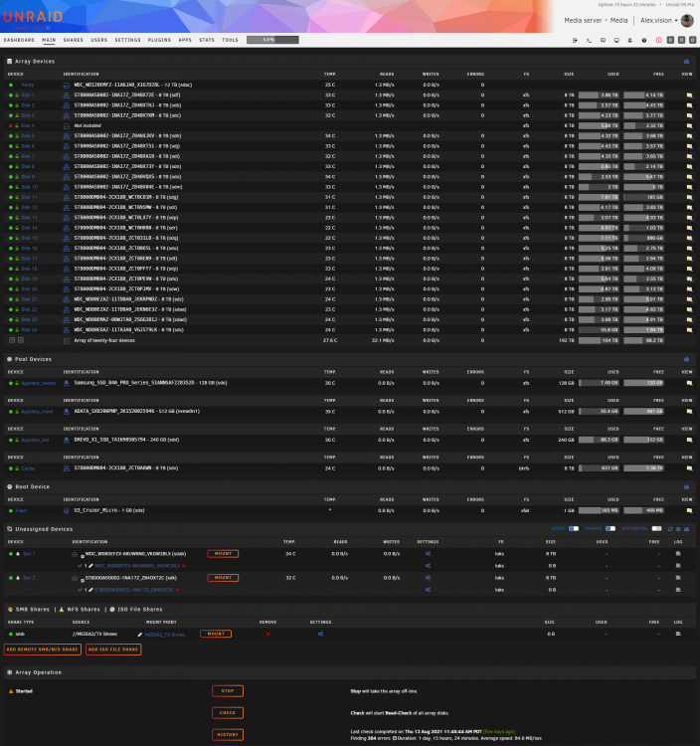The width and height of the screenshot is (700, 746).
Task: Open the Disk 15 device link
Action: [x=29, y=238]
